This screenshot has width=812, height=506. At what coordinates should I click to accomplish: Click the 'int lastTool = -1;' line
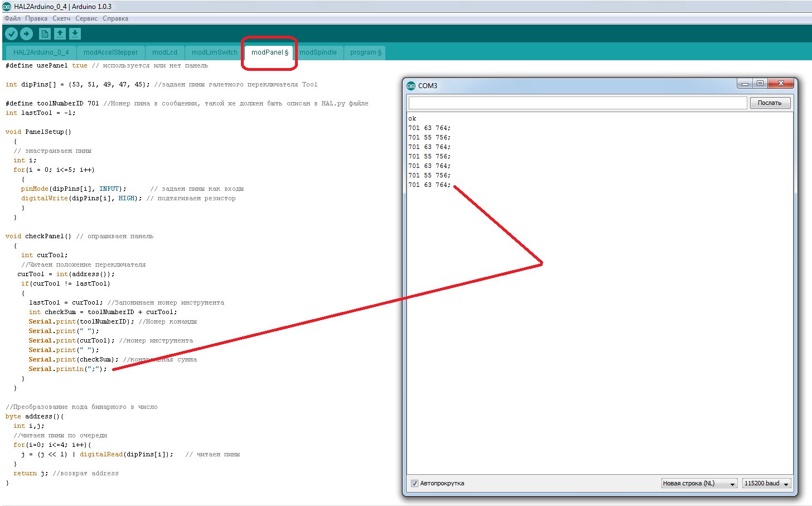coord(40,113)
